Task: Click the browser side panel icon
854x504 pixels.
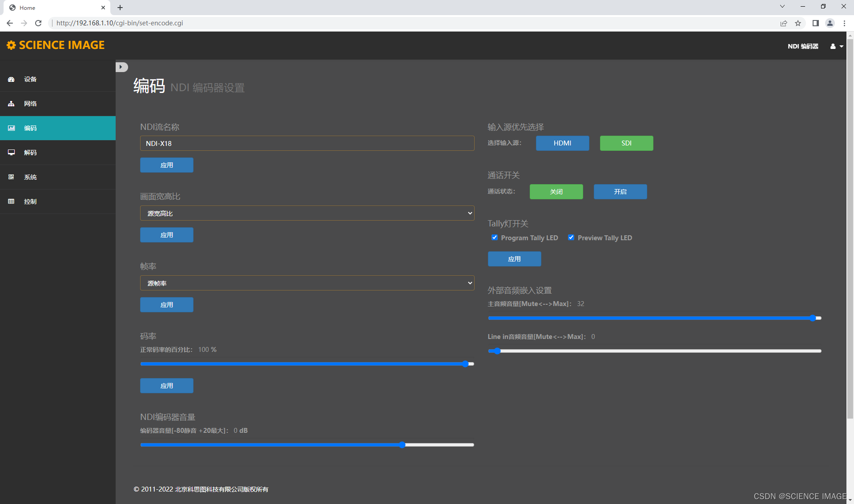Action: [x=815, y=23]
